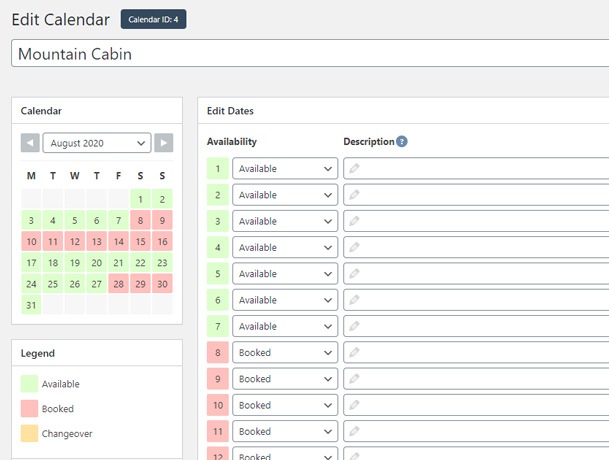
Task: Click the Changeover legend label
Action: tap(67, 434)
